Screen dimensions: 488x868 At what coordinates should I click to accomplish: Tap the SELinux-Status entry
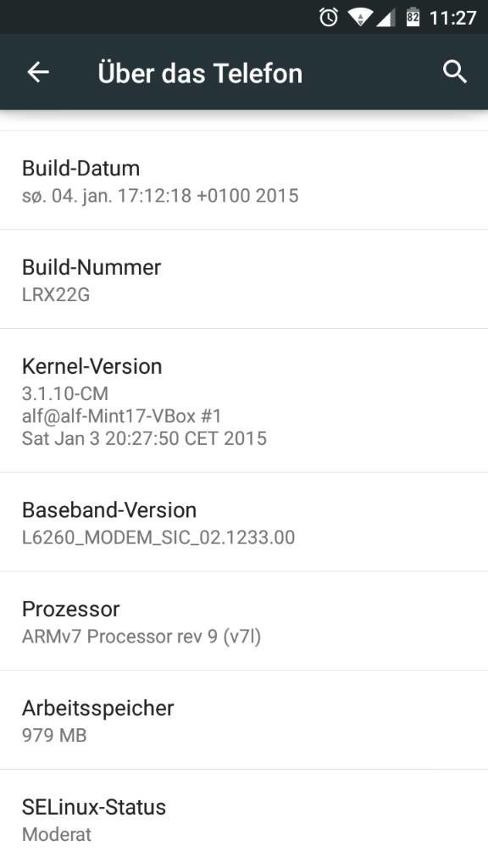coord(244,819)
